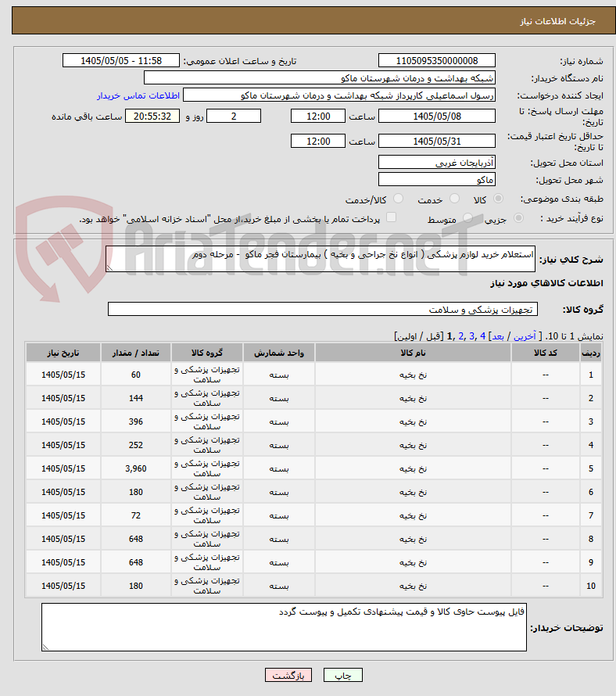This screenshot has height=696, width=616.
Task: Click the 20:55:32 remaining time field
Action: tap(152, 116)
